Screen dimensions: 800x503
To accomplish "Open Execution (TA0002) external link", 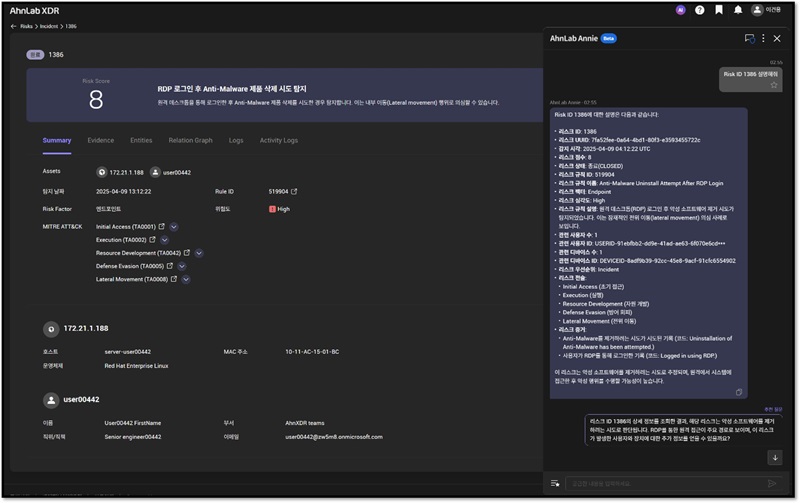I will (x=152, y=239).
